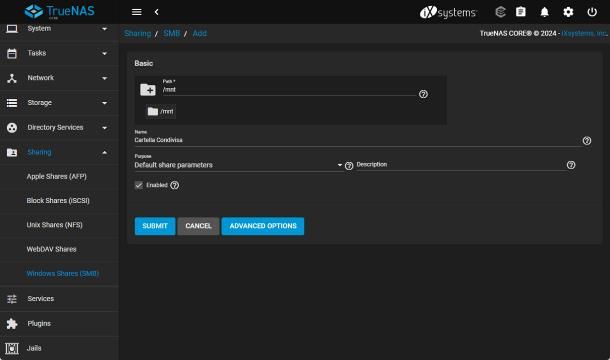Viewport: 610px width, 360px height.
Task: Show help for the Purpose field
Action: [349, 166]
